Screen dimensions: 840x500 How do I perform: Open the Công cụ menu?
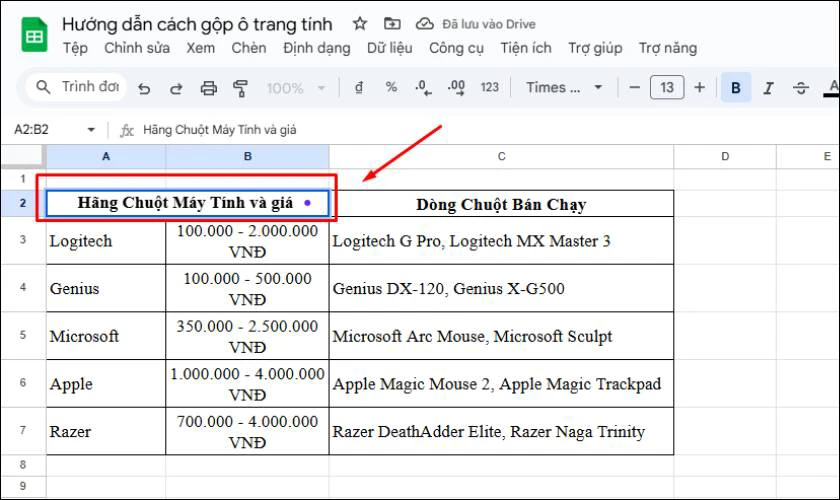456,48
